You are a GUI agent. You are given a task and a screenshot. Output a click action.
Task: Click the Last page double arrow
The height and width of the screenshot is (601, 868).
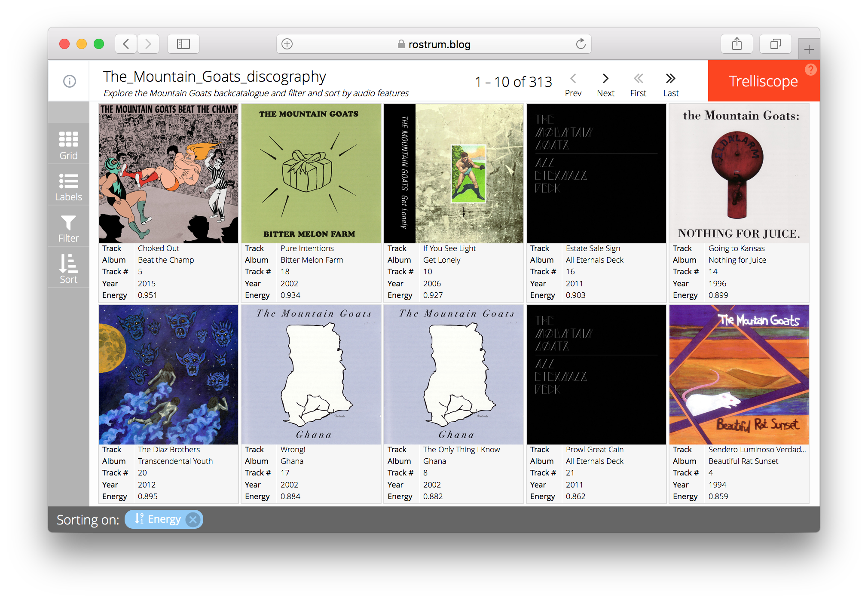click(671, 80)
